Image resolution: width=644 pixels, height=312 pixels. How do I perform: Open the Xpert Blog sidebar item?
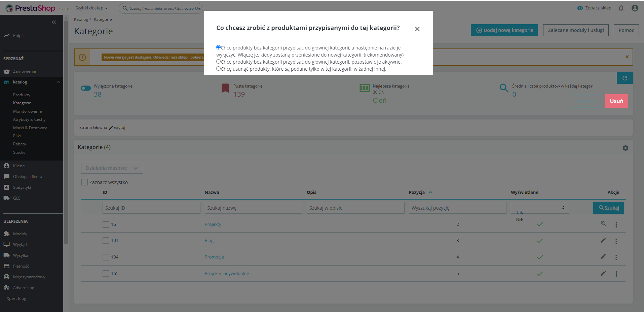pos(16,299)
